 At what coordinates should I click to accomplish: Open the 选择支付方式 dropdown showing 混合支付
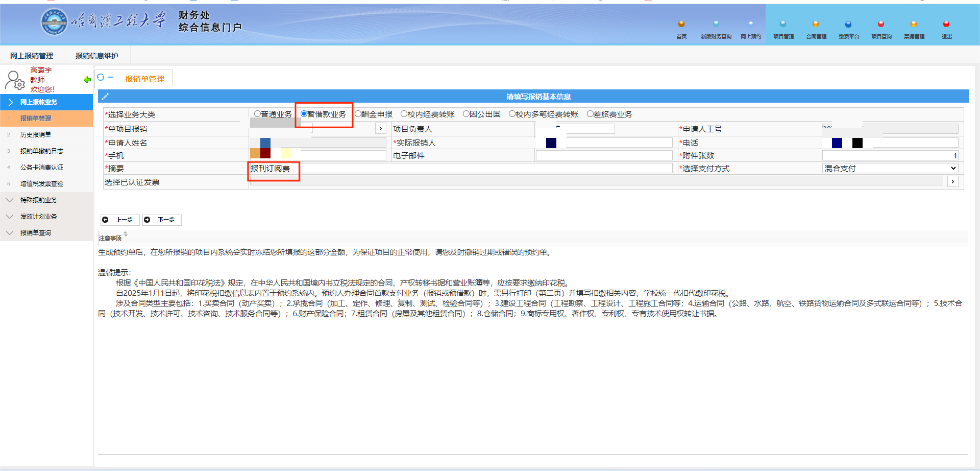point(890,168)
